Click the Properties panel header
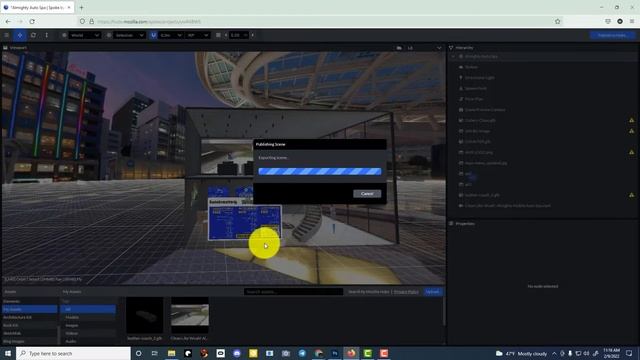 tap(462, 224)
